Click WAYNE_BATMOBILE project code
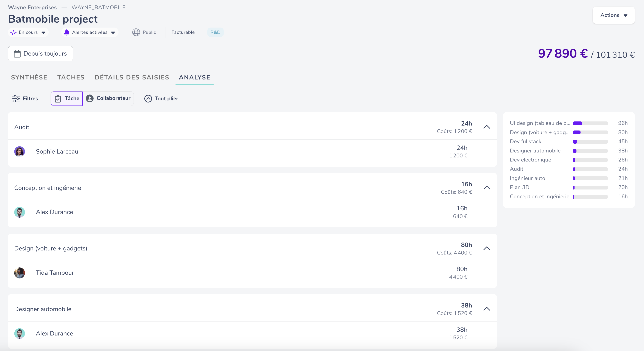644x351 pixels. 99,8
